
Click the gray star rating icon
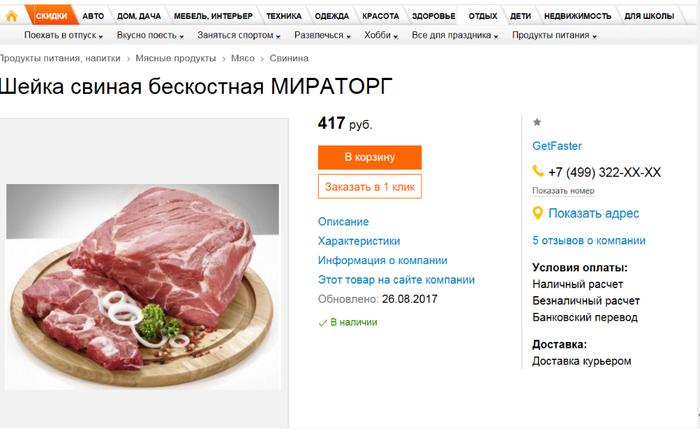537,122
